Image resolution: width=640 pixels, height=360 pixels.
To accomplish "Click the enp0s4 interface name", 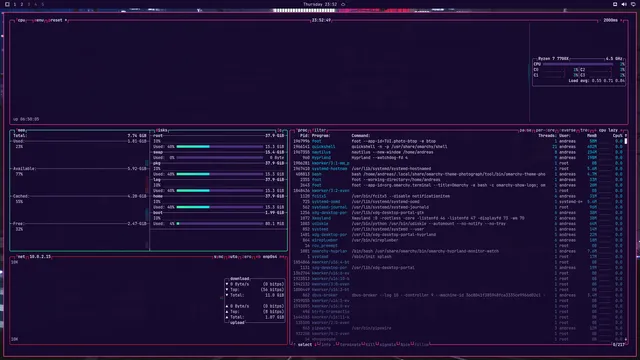I will [270, 257].
